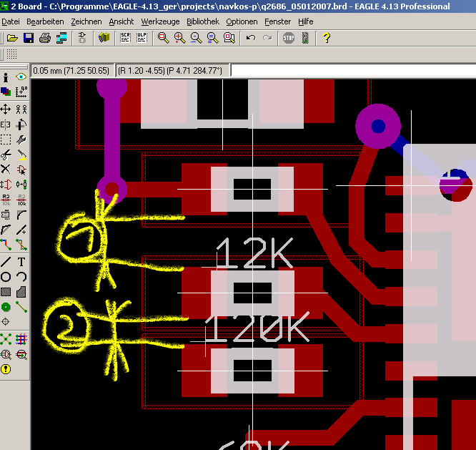Select the Info tool
Viewport: 476px width, 450px height.
6,77
